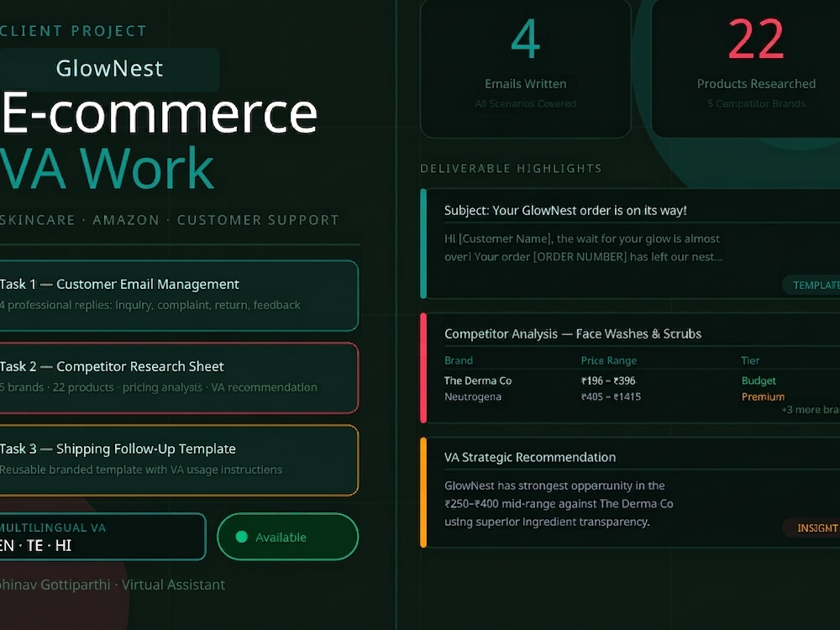Open Task 3 Shipping Follow-Up Template card

tap(178, 460)
